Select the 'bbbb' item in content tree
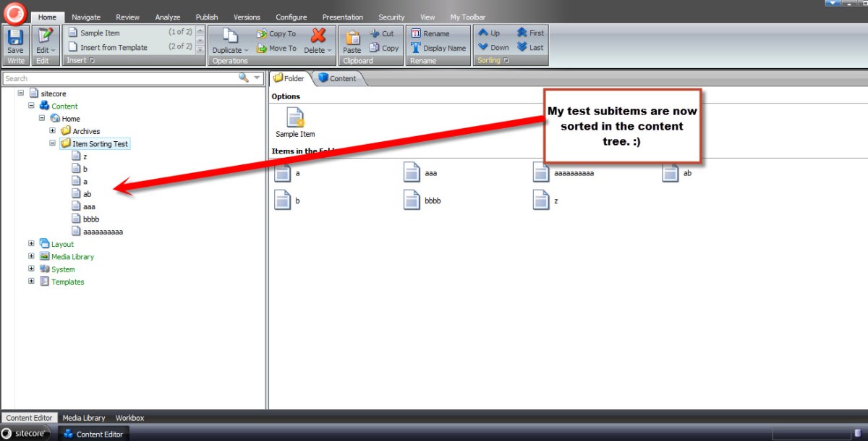 point(91,219)
